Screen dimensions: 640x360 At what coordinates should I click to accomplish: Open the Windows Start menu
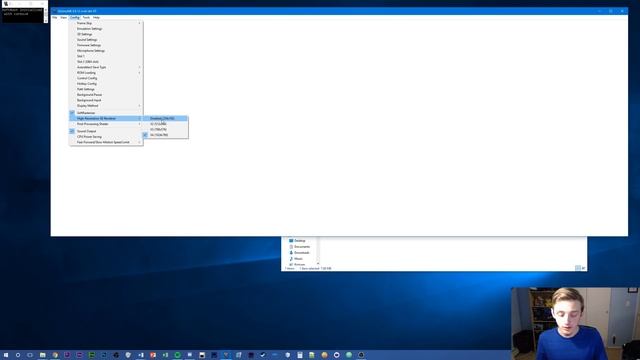click(x=6, y=355)
